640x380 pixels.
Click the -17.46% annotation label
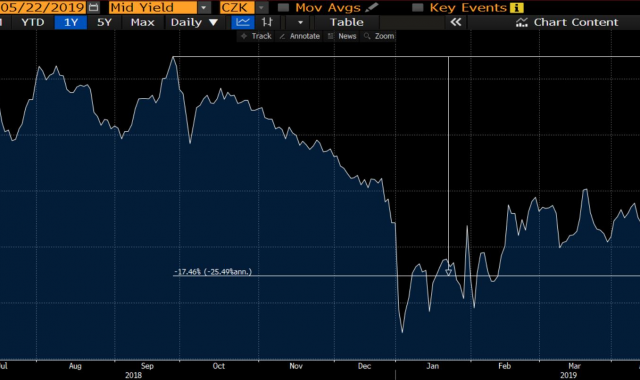[213, 271]
